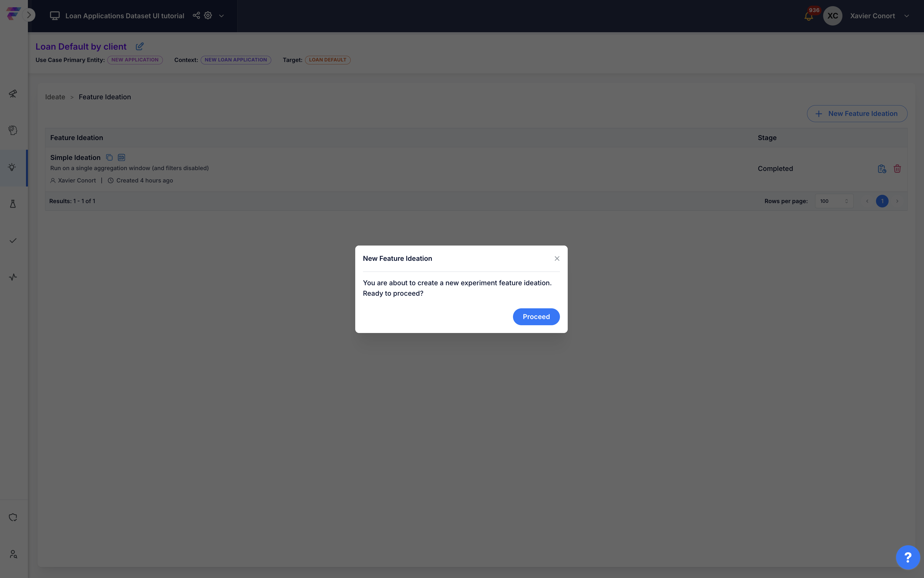Screen dimensions: 924x578
Task: Select page 1 in pagination
Action: (x=882, y=201)
